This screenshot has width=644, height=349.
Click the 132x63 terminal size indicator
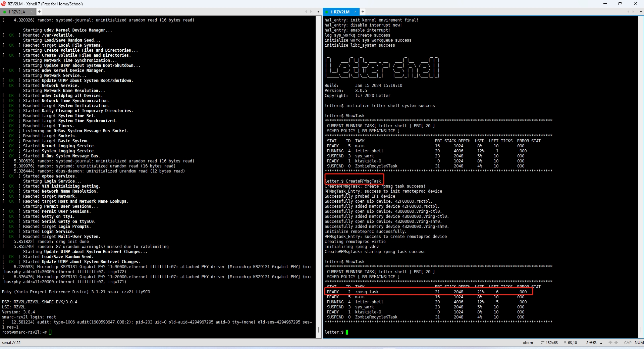coord(549,343)
